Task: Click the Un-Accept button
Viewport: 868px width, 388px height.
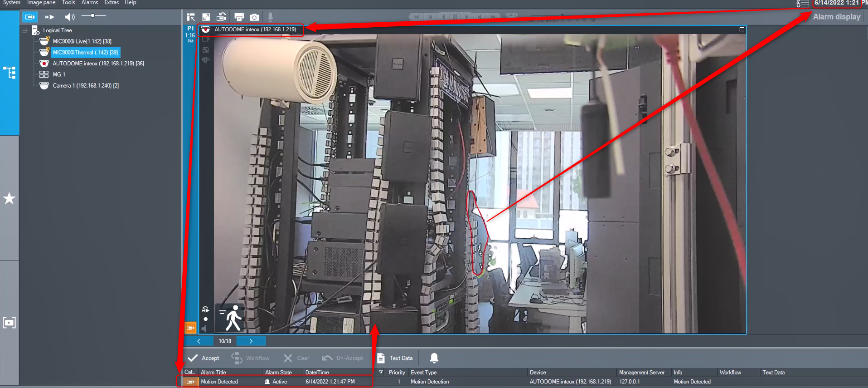Action: [343, 358]
